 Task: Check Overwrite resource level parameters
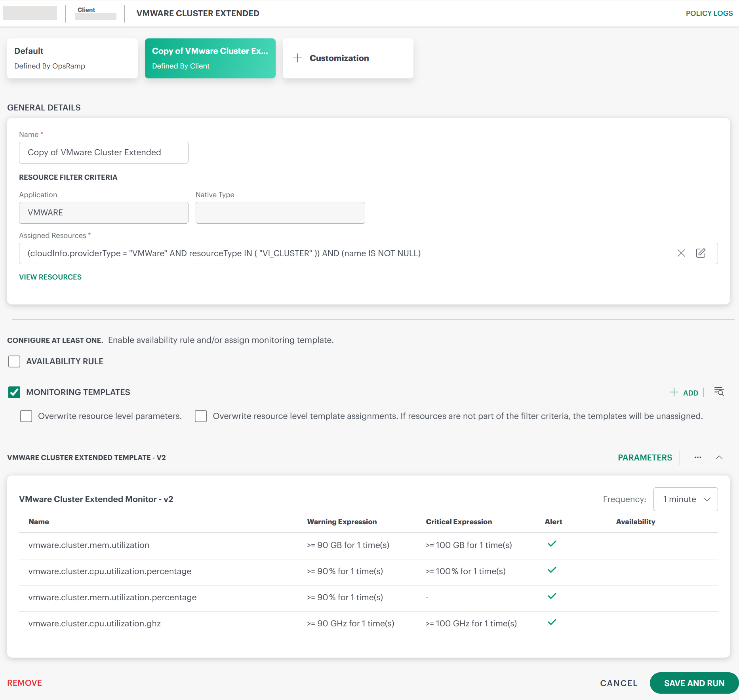pyautogui.click(x=26, y=416)
